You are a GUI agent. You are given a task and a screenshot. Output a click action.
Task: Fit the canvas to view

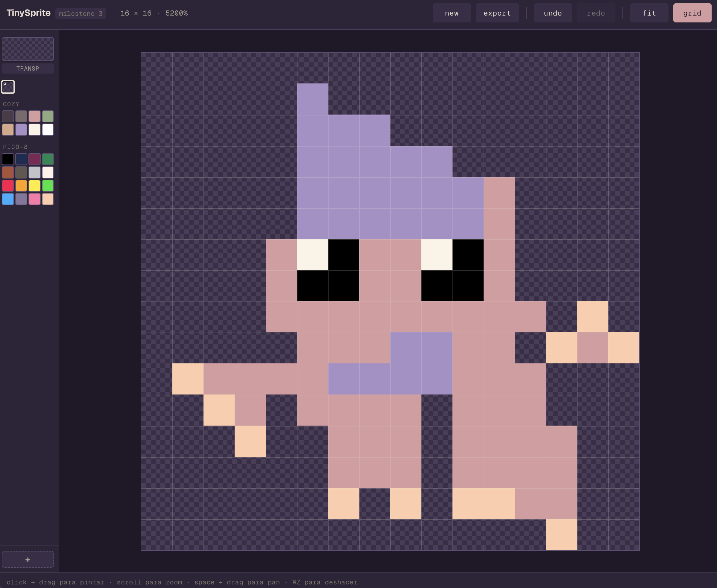(649, 13)
